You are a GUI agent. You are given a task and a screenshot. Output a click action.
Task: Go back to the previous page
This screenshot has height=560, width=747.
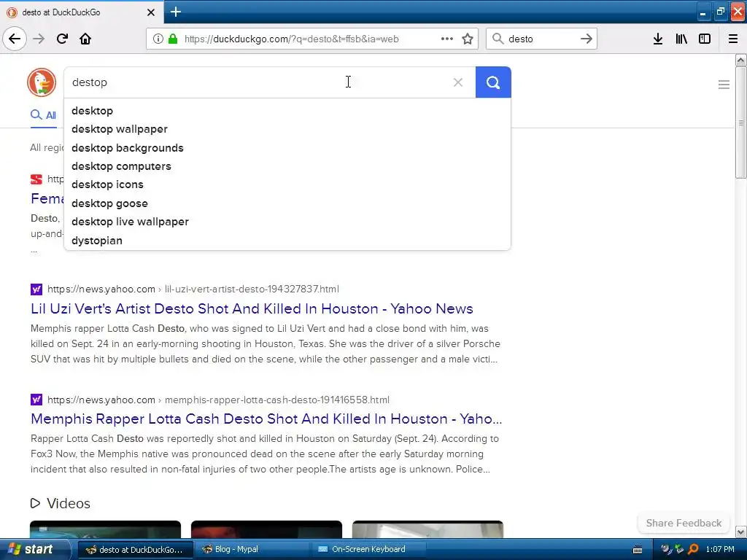15,39
